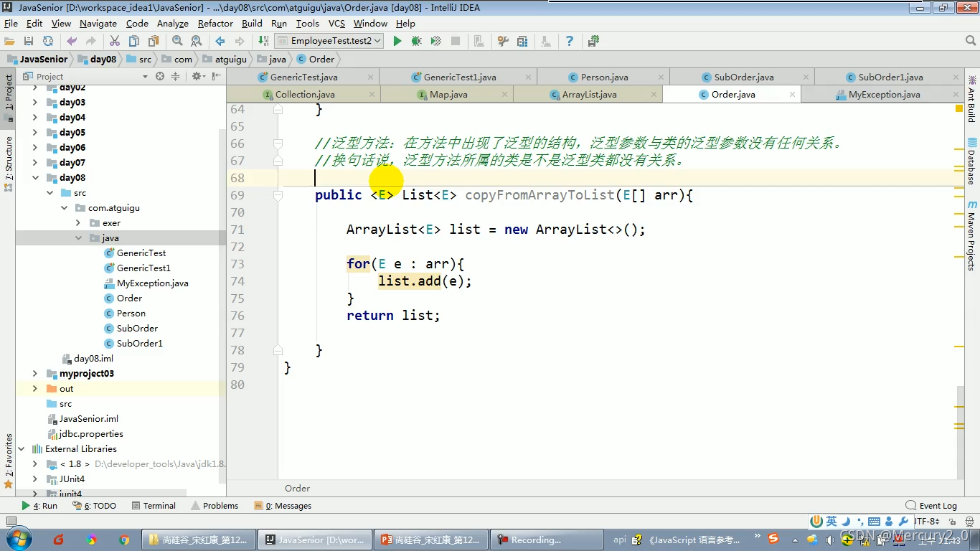
Task: Open the Project view mode dropdown
Action: point(145,77)
